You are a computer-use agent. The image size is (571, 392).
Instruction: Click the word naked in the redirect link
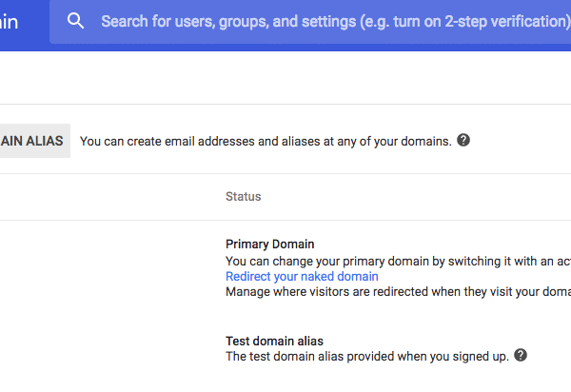coord(305,277)
